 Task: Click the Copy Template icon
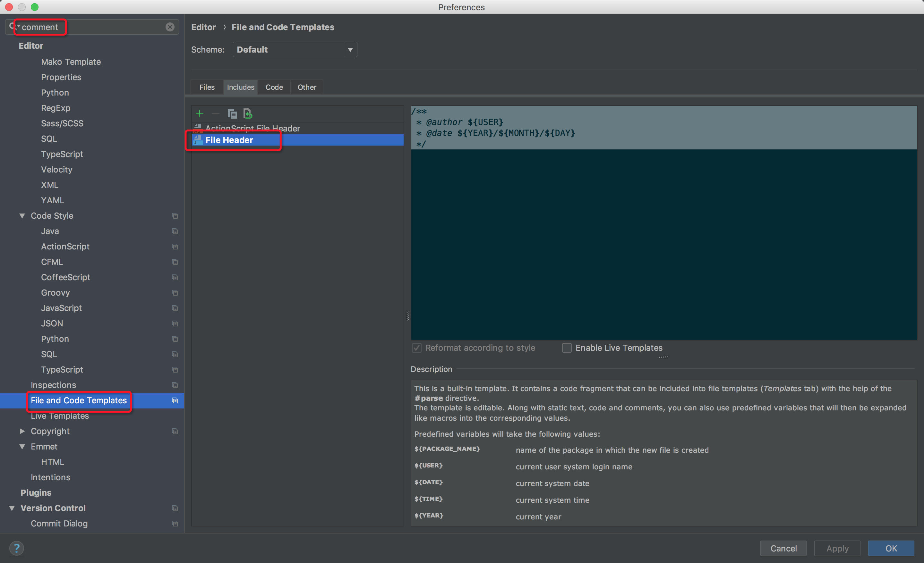[x=232, y=113]
